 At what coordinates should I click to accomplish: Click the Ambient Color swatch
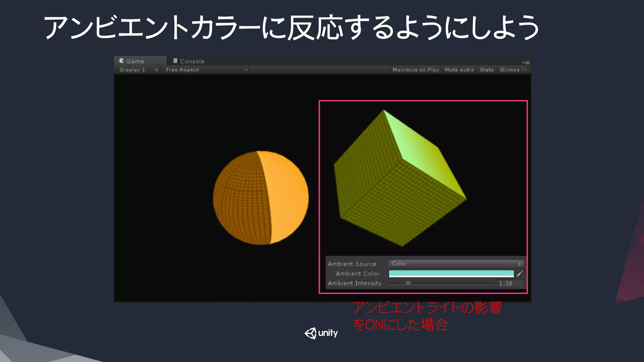coord(451,274)
